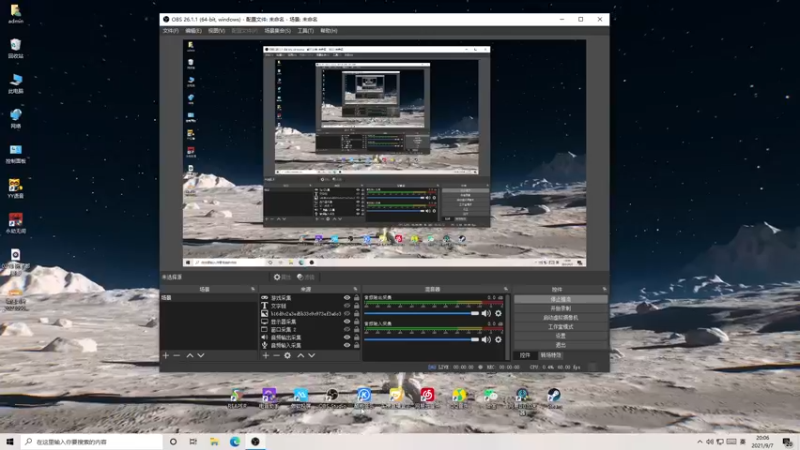Open desktop audio mixer settings gear
This screenshot has width=800, height=450.
point(498,313)
